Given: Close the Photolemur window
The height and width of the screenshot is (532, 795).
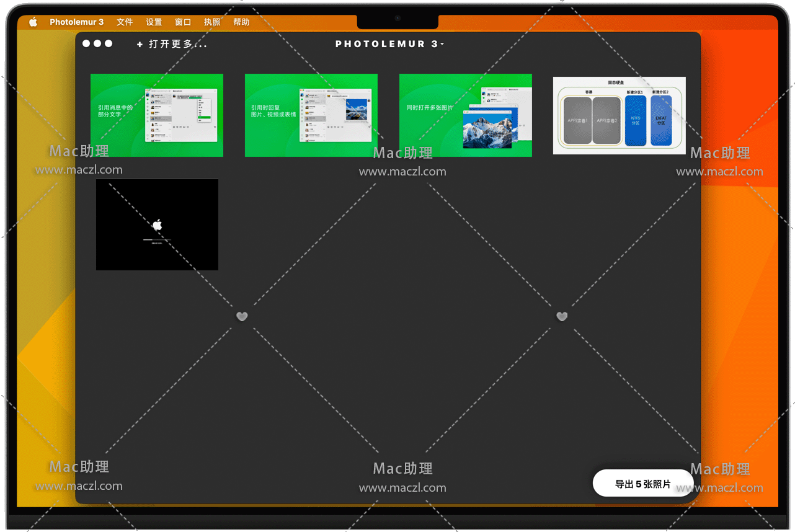Looking at the screenshot, I should pyautogui.click(x=87, y=43).
